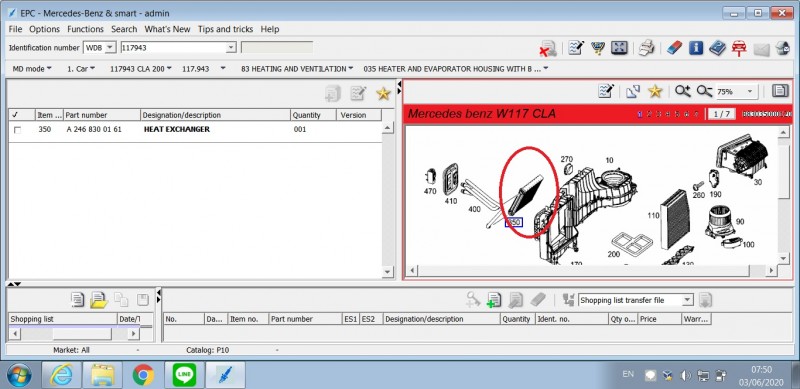The image size is (800, 389).
Task: Expand the 83 HEATING AND VENTILATION dropdown
Action: [x=297, y=69]
